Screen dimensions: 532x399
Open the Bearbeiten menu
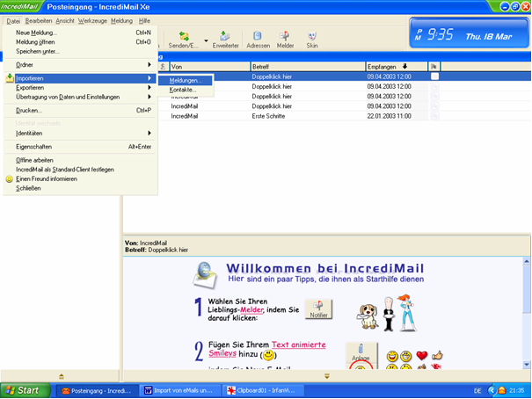pos(39,21)
